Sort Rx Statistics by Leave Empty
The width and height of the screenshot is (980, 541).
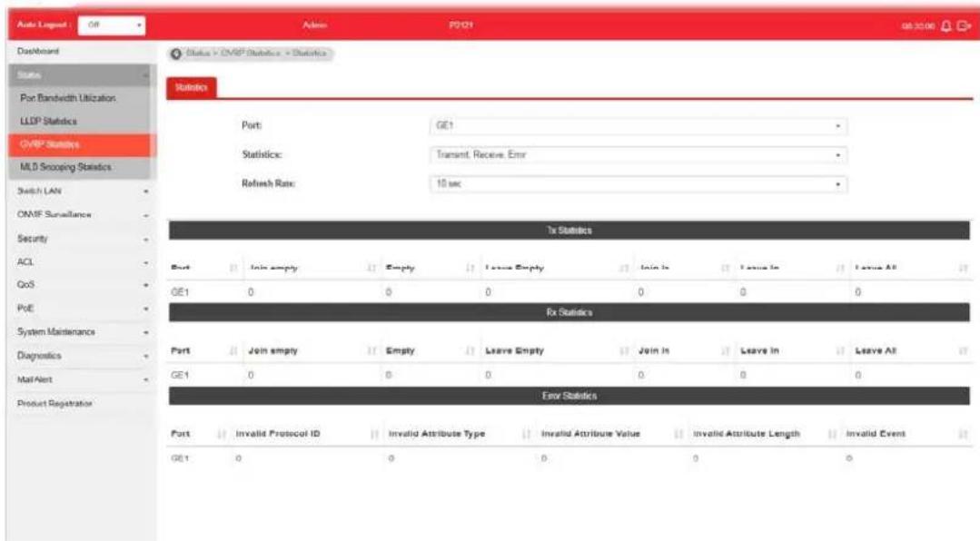623,351
